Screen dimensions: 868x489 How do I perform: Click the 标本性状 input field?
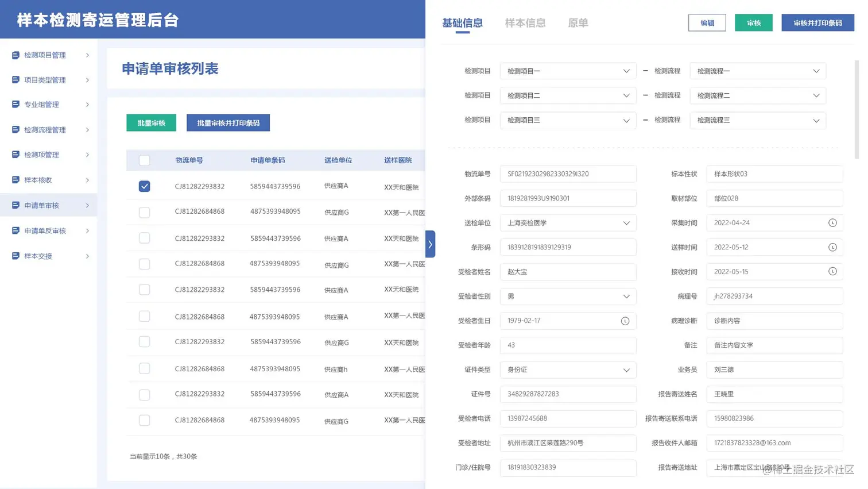(x=774, y=174)
